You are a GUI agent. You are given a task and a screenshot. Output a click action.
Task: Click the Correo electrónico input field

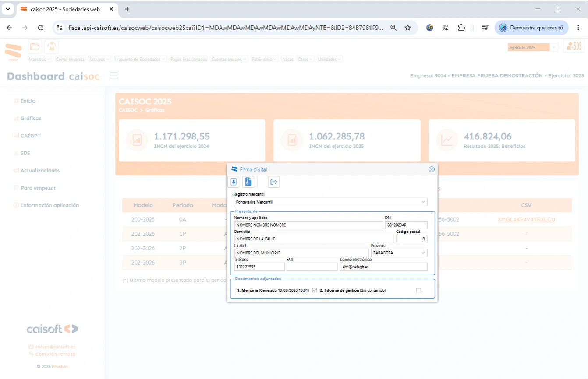coord(383,267)
